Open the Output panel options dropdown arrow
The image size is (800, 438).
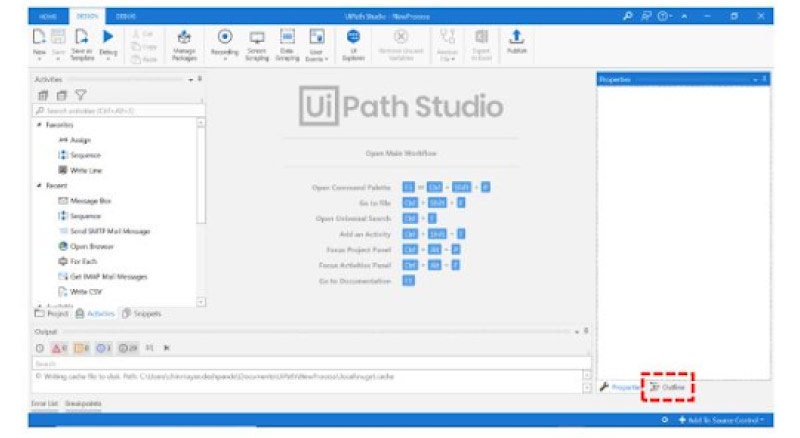click(x=577, y=332)
